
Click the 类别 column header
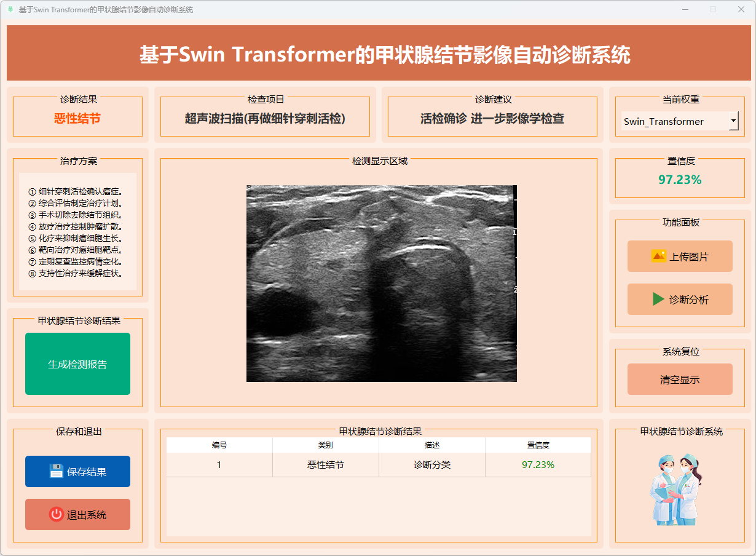[x=326, y=445]
